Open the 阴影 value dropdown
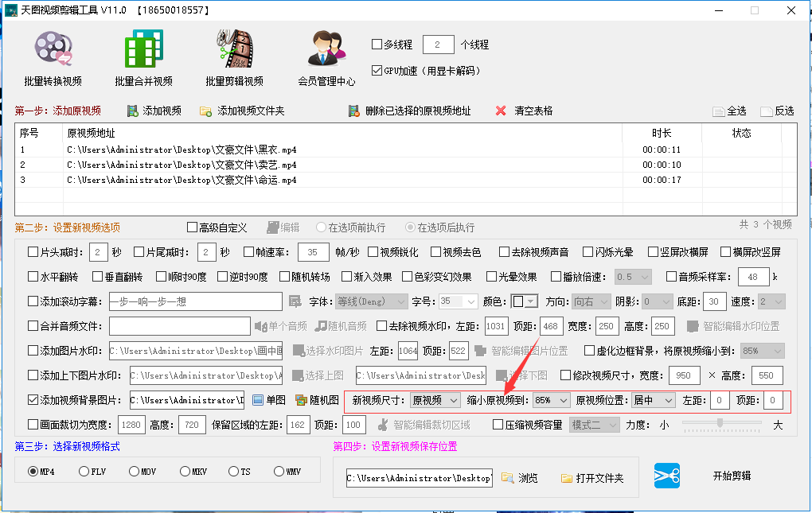This screenshot has height=513, width=812. [x=658, y=301]
